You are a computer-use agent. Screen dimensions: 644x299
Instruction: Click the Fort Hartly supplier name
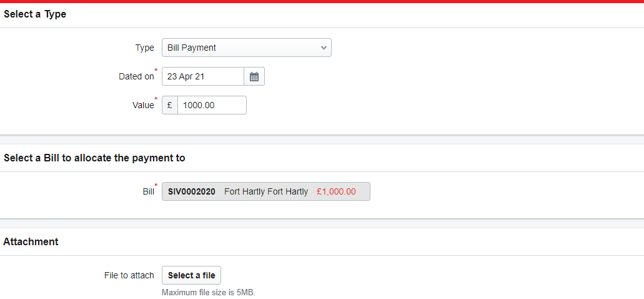266,191
